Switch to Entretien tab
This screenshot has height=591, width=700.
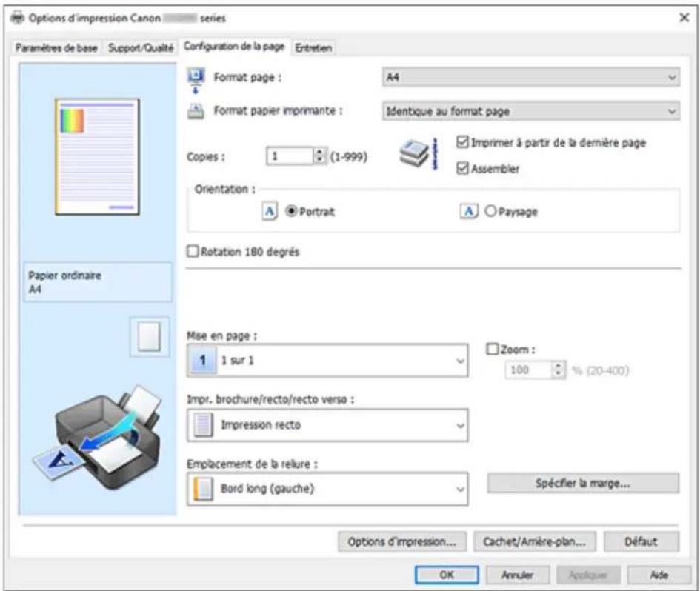pos(313,47)
